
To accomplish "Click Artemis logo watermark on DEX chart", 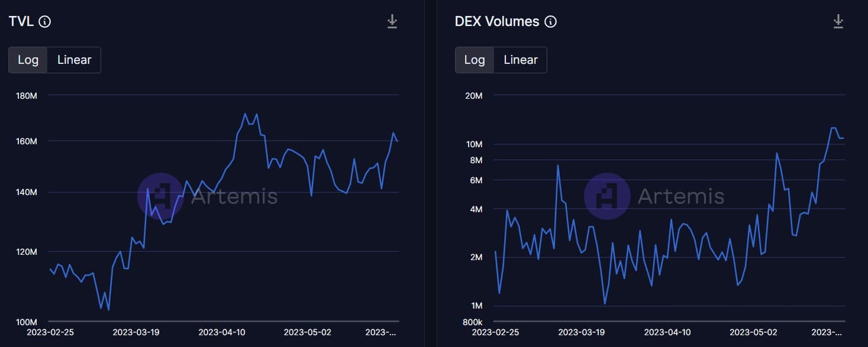I will click(607, 196).
